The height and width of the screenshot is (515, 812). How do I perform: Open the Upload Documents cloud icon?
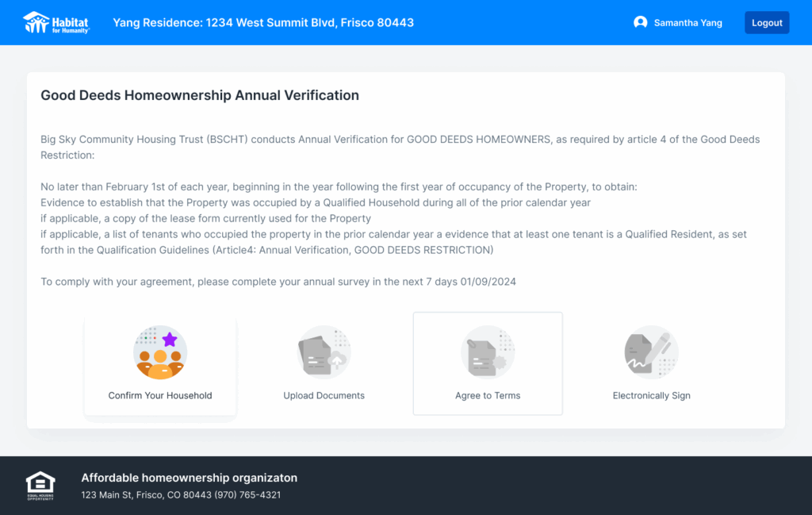(324, 352)
